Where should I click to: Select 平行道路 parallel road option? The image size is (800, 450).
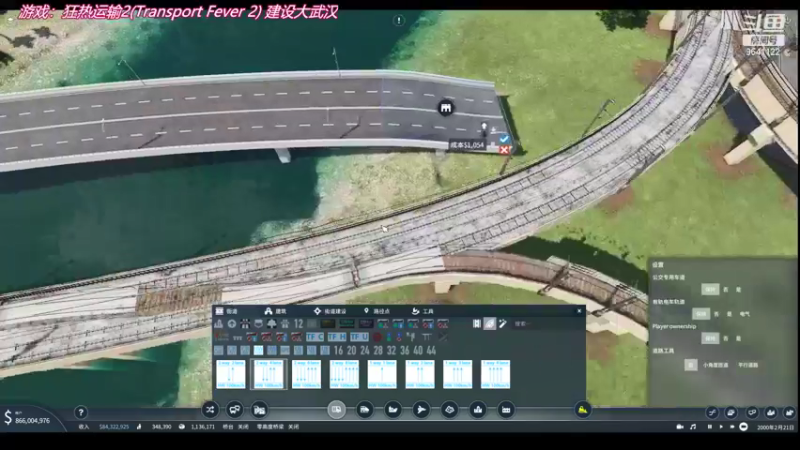(x=748, y=365)
